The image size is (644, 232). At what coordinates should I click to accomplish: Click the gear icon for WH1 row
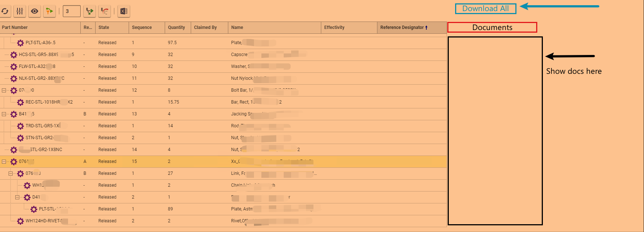click(27, 186)
